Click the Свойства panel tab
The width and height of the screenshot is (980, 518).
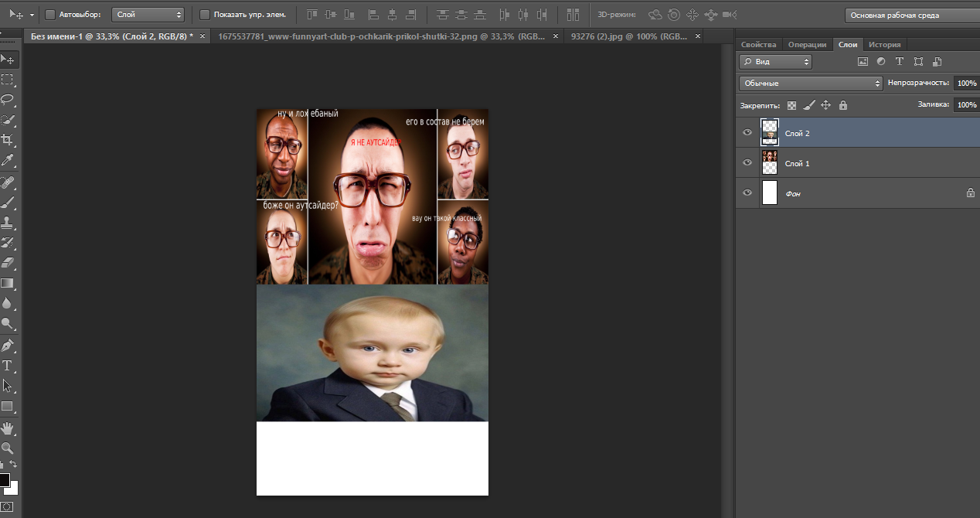pos(758,45)
